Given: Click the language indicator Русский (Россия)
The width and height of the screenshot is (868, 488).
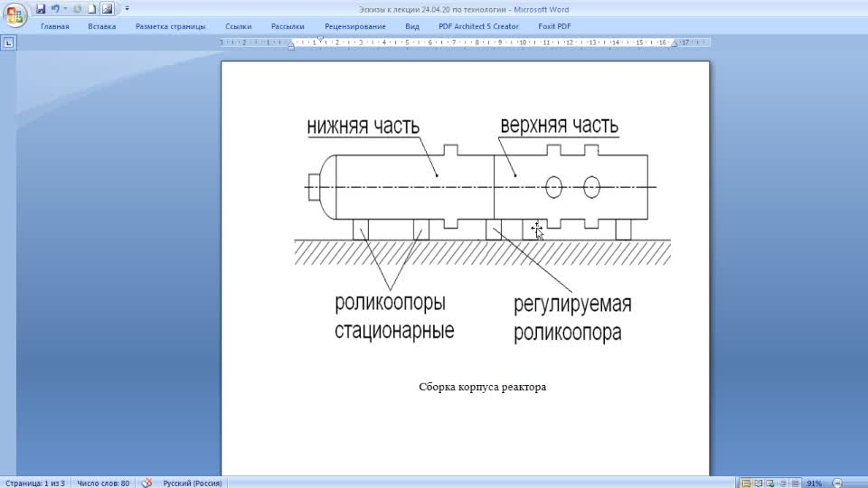Looking at the screenshot, I should pyautogui.click(x=192, y=483).
